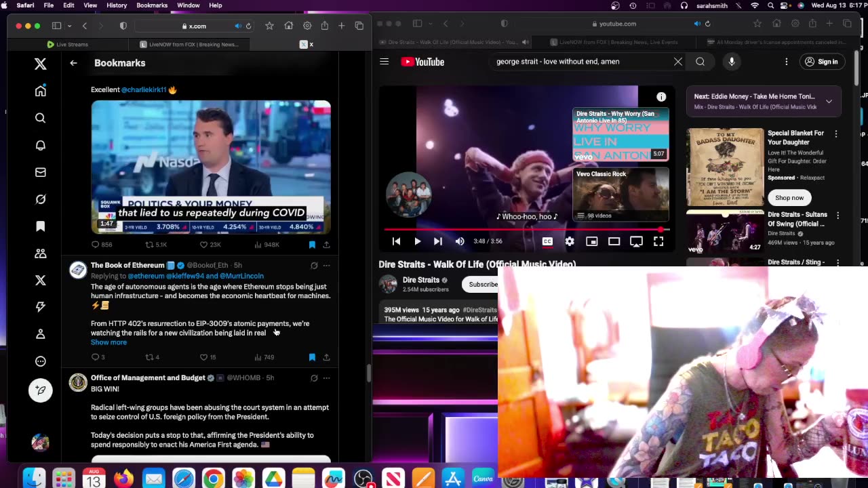
Task: Show video info card icon on player
Action: [x=661, y=97]
